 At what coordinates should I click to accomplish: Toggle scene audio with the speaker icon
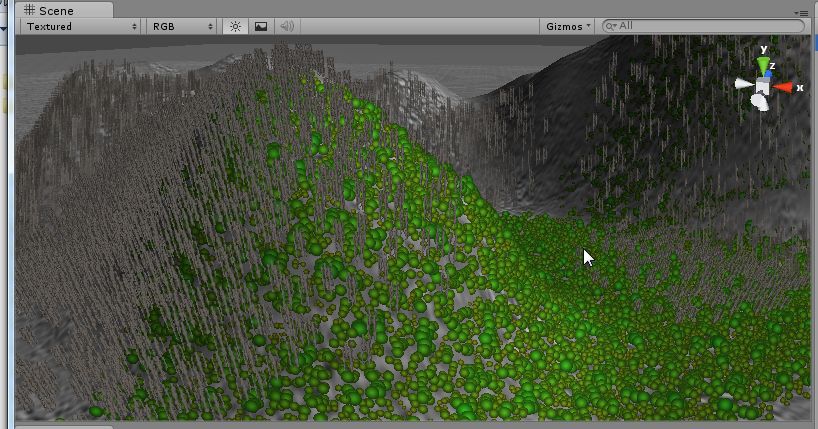(x=287, y=26)
